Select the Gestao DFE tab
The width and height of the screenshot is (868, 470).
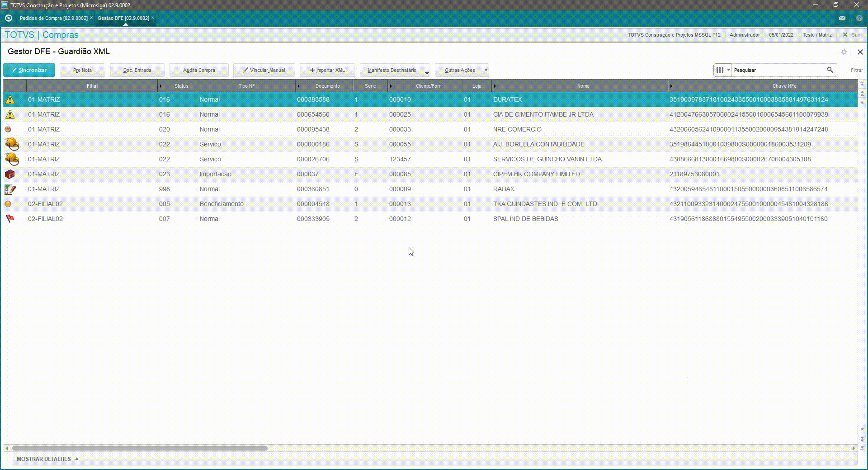[x=123, y=18]
